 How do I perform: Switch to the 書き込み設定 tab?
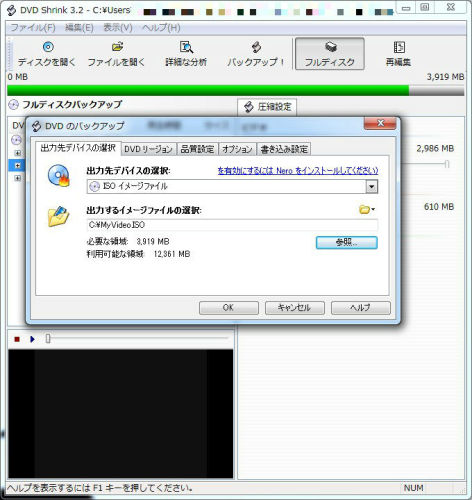click(x=284, y=149)
